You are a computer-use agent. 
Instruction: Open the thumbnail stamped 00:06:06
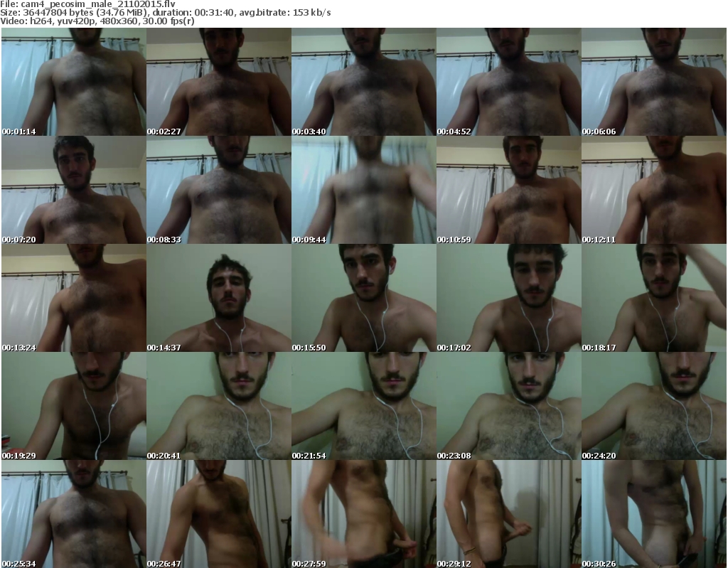click(654, 82)
